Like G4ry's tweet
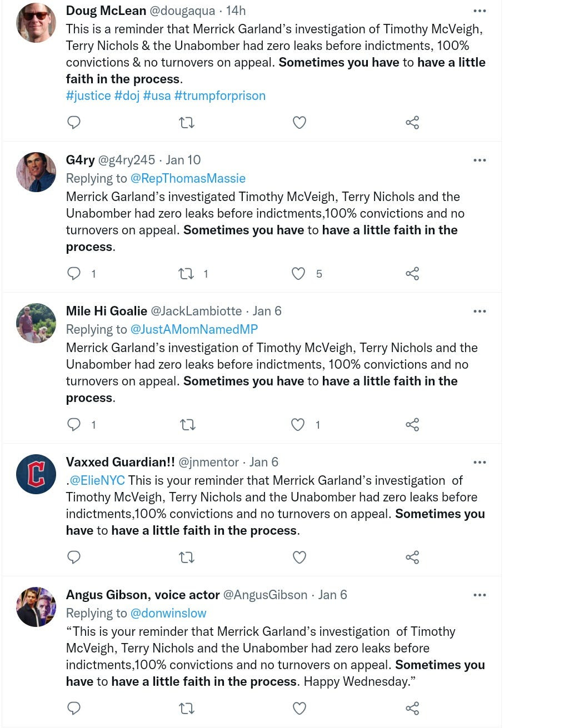Image resolution: width=564 pixels, height=728 pixels. tap(299, 273)
